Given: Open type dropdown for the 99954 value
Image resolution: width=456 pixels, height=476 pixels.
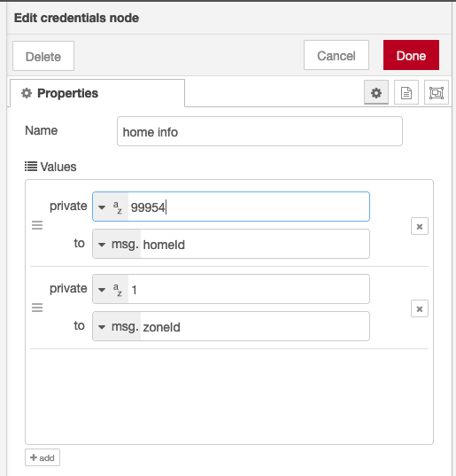Looking at the screenshot, I should click(102, 207).
